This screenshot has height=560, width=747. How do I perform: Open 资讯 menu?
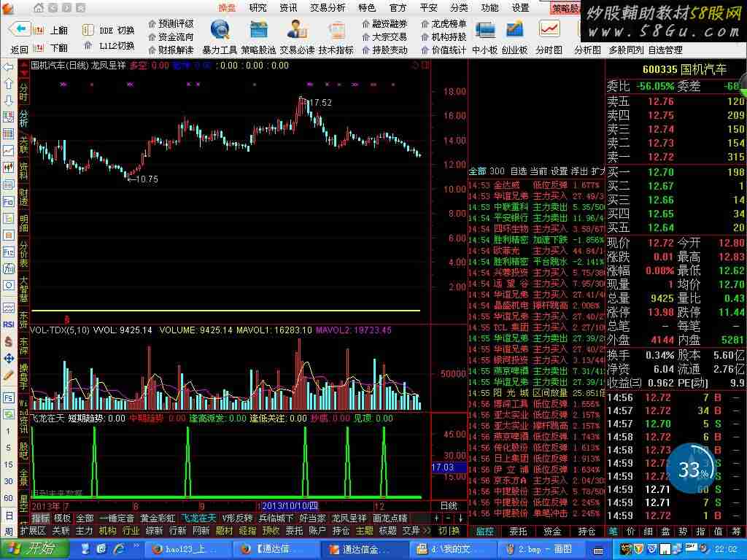click(288, 7)
